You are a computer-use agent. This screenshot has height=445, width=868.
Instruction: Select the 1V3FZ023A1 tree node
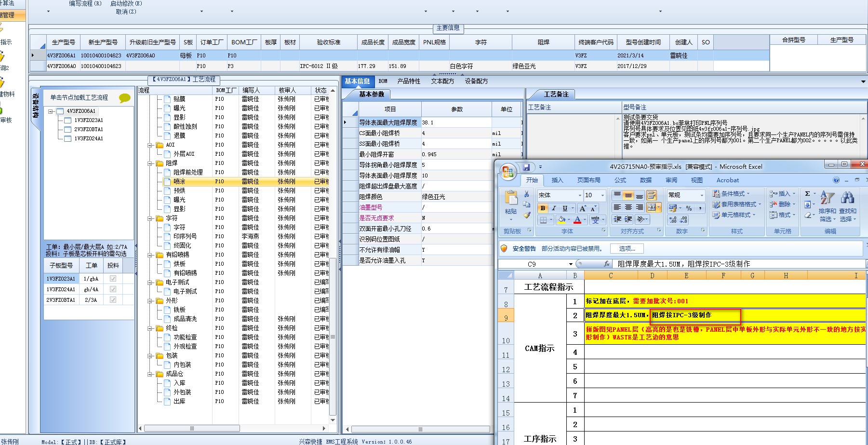[x=88, y=121]
